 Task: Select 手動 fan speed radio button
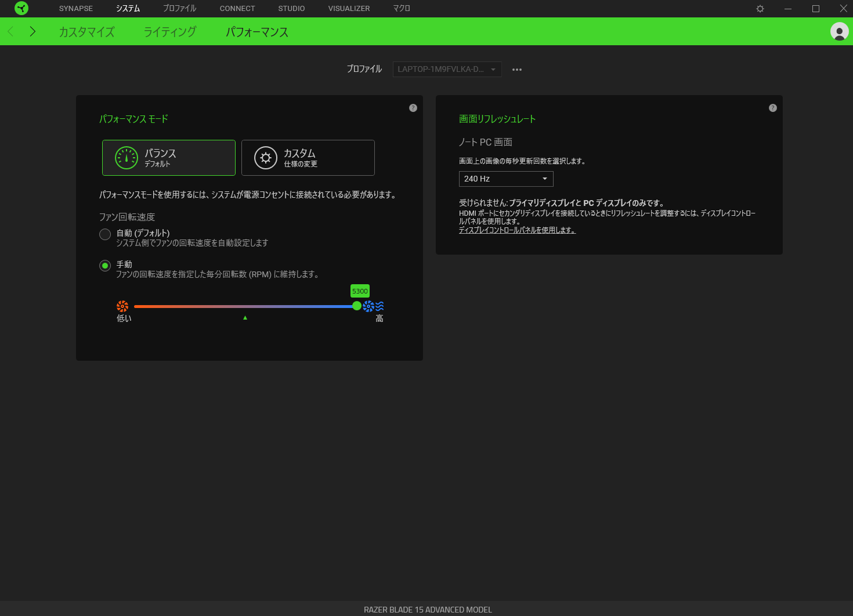[x=105, y=266]
